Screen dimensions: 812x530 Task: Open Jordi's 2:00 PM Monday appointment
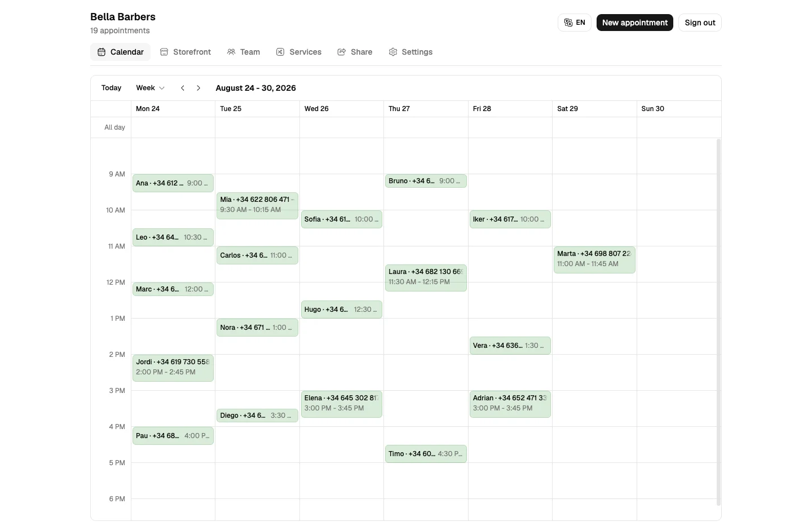click(x=173, y=368)
